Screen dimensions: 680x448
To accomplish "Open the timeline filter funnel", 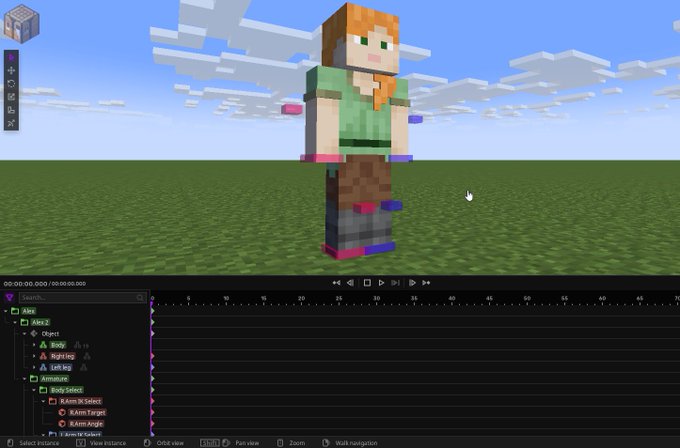I will pyautogui.click(x=9, y=298).
